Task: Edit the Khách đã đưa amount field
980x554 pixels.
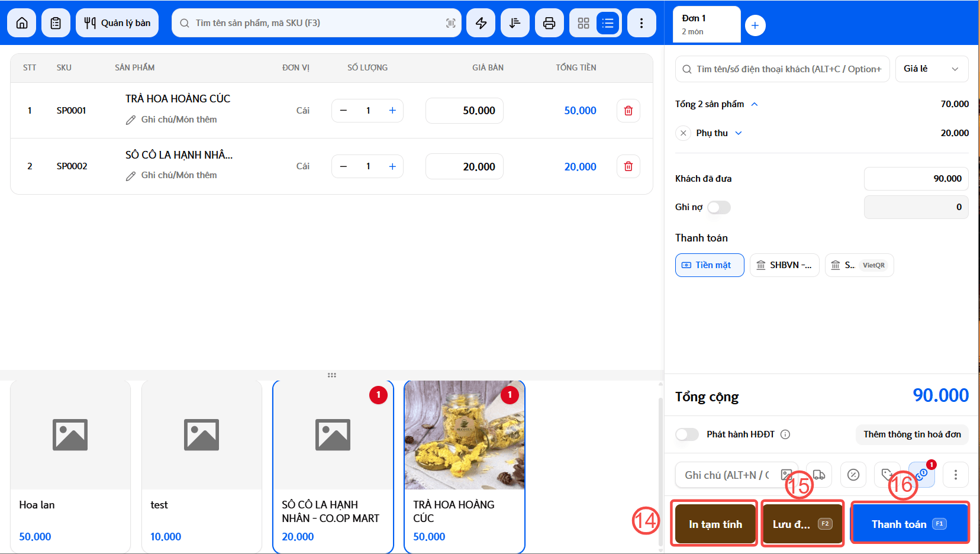Action: click(916, 179)
